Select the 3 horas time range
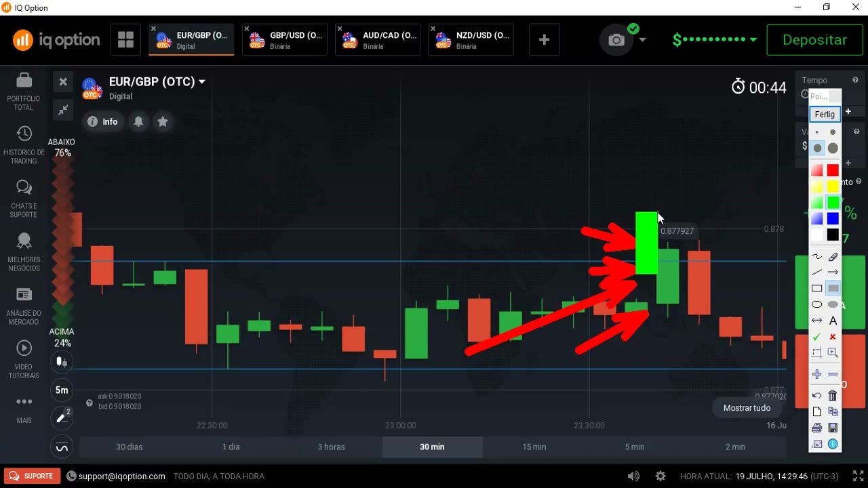 coord(332,447)
